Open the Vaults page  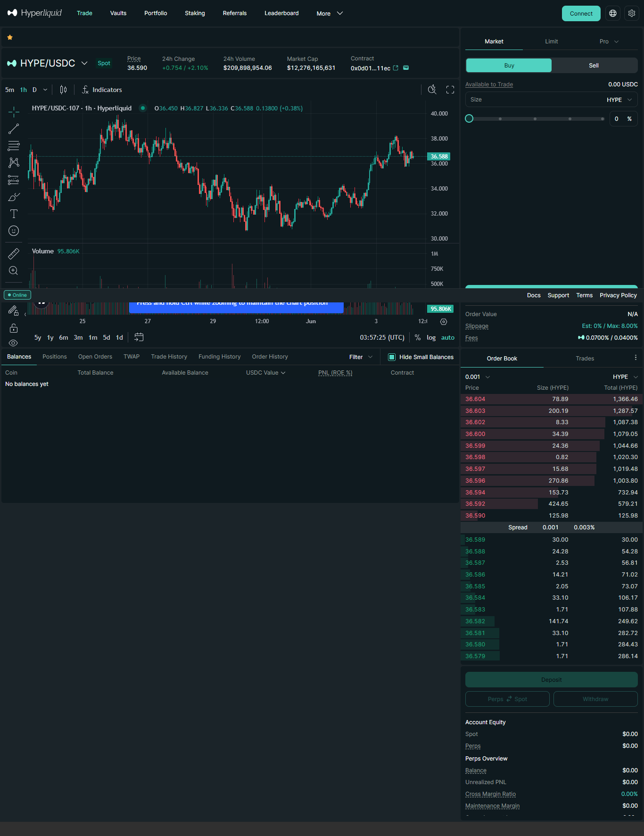pos(118,13)
